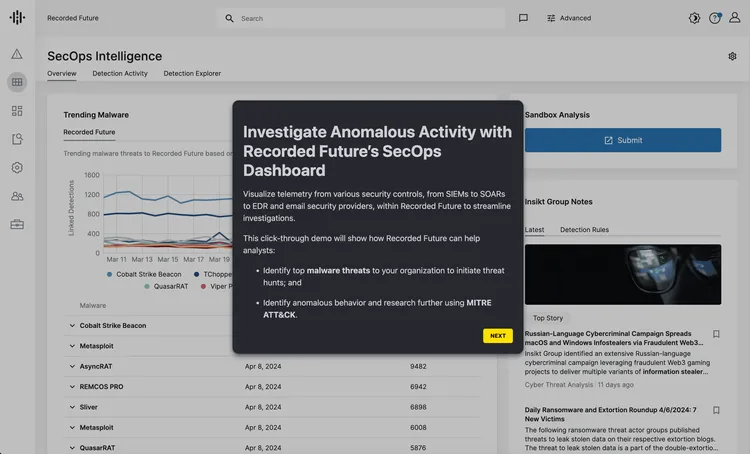
Task: Open the Advanced search filters
Action: 569,18
